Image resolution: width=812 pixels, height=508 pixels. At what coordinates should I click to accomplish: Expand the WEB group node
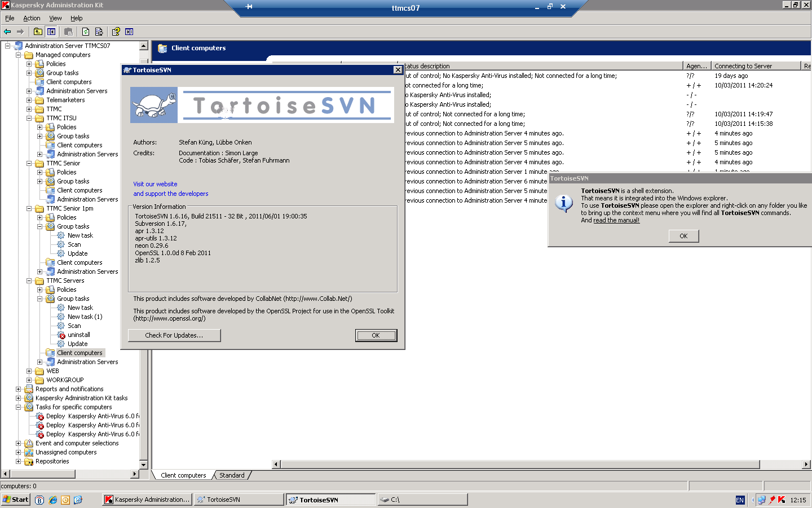click(x=29, y=371)
